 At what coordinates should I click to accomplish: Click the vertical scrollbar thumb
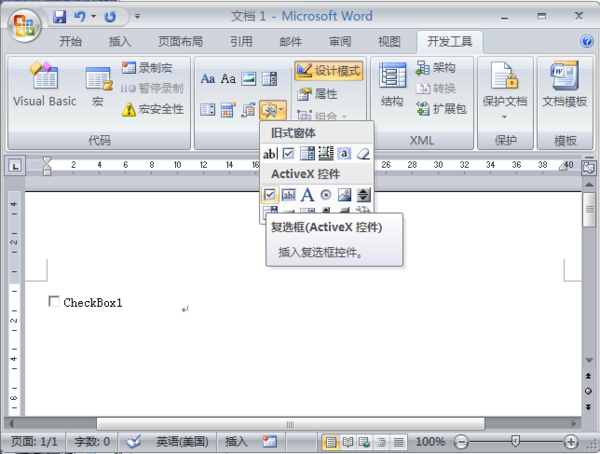point(589,209)
